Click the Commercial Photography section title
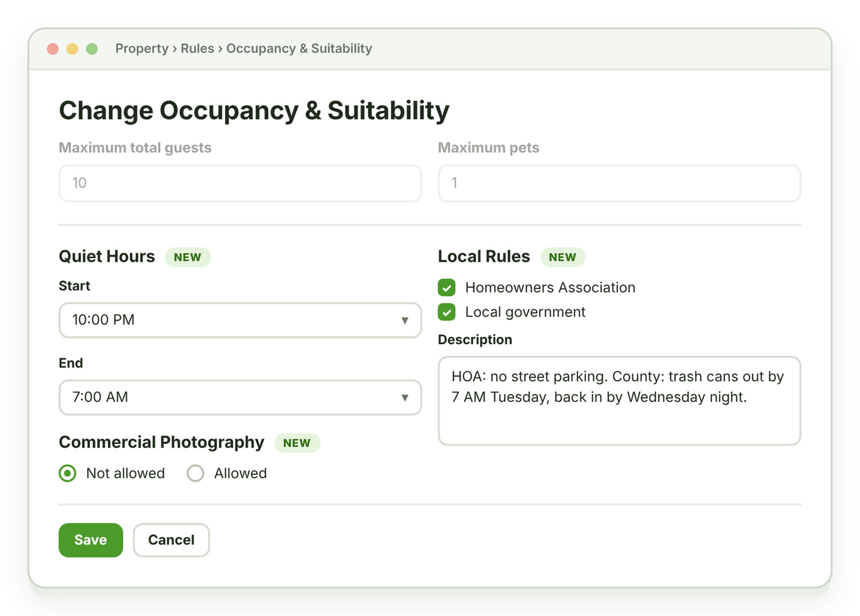 (x=162, y=443)
